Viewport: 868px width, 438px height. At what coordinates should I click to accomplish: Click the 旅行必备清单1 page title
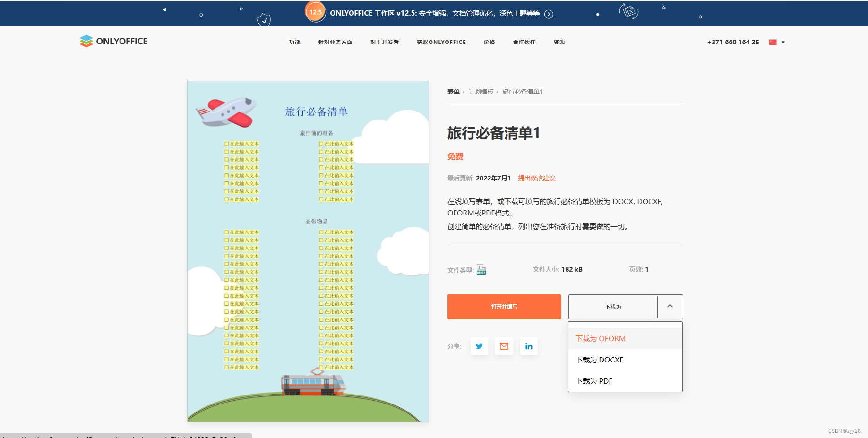[x=494, y=133]
